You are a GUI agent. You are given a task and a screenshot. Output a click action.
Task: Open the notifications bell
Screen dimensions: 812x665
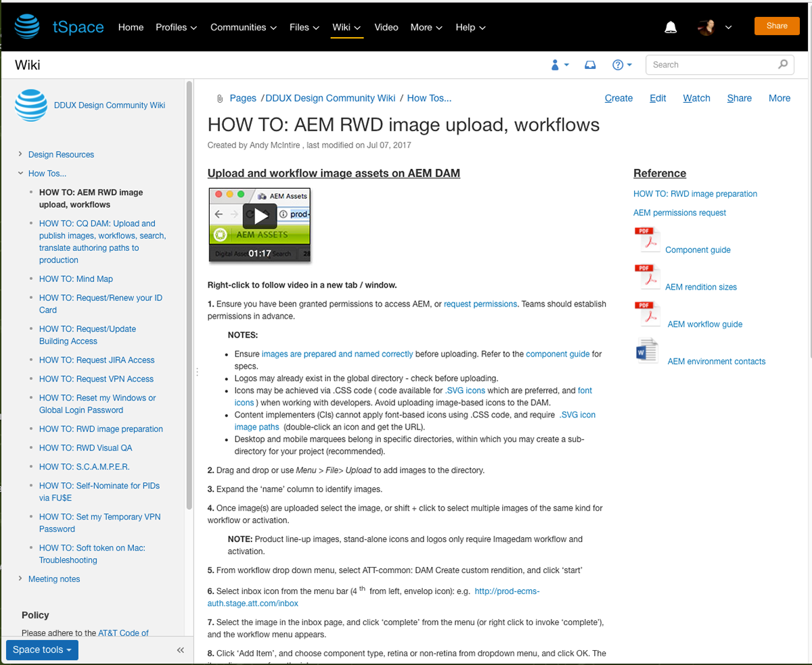671,27
